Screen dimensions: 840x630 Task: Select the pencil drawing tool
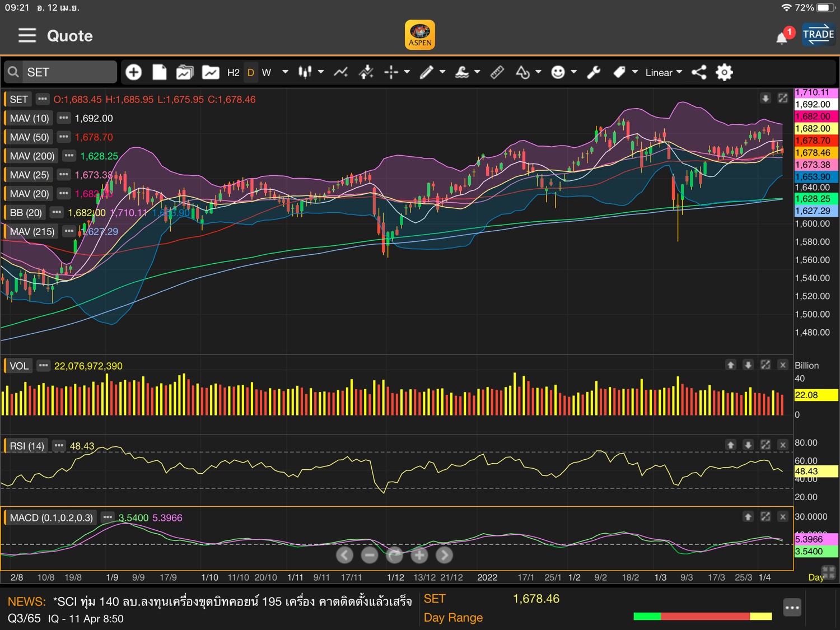tap(426, 72)
